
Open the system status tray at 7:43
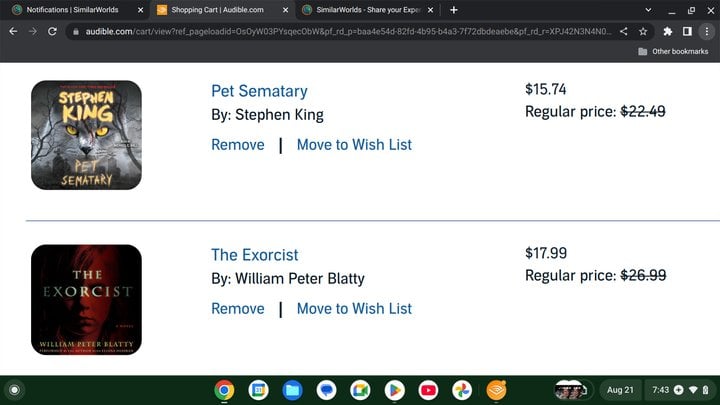click(x=681, y=390)
